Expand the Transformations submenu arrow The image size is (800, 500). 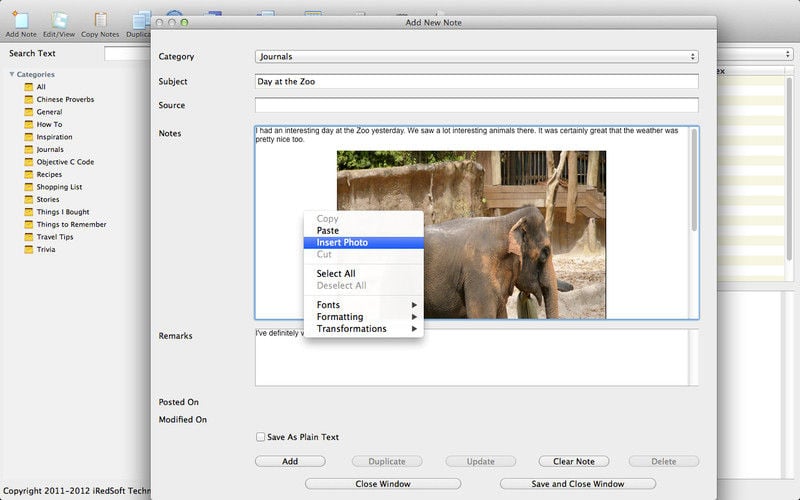414,329
